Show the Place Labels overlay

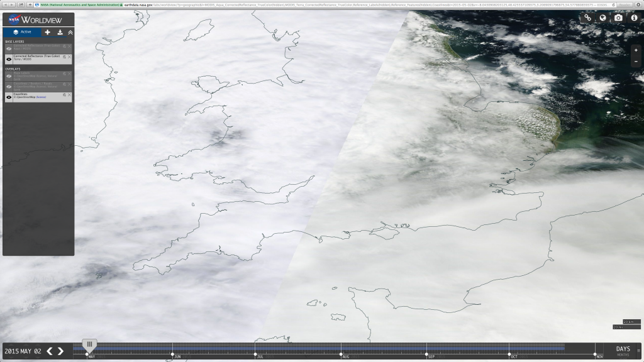coord(9,76)
